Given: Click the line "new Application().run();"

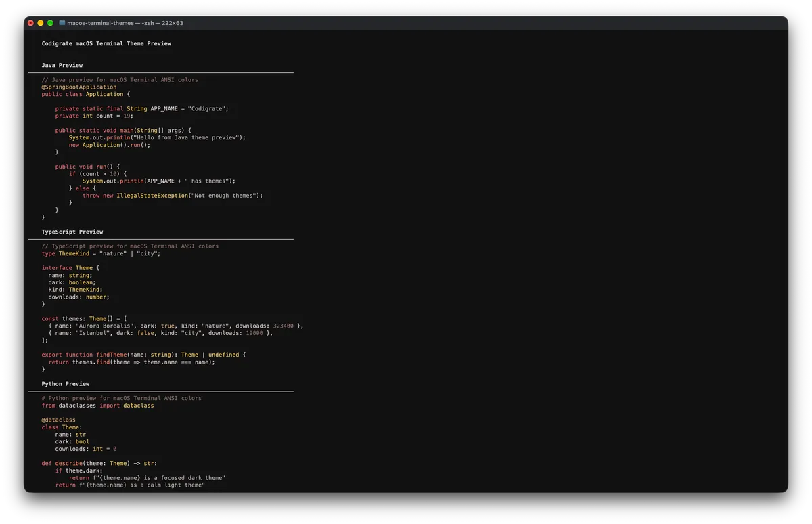Looking at the screenshot, I should tap(110, 145).
